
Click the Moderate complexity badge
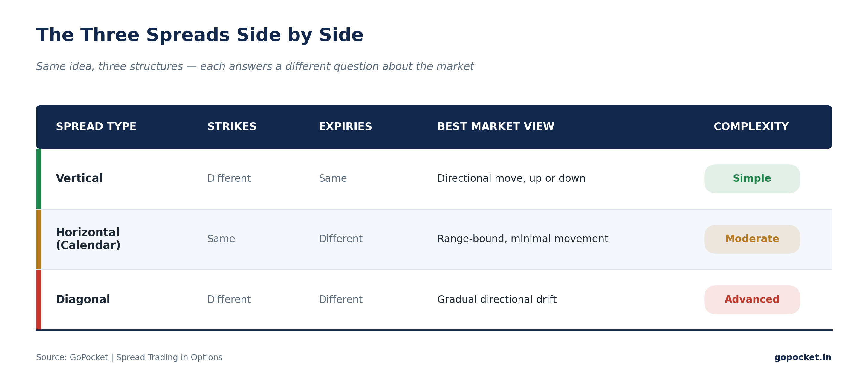(x=752, y=239)
